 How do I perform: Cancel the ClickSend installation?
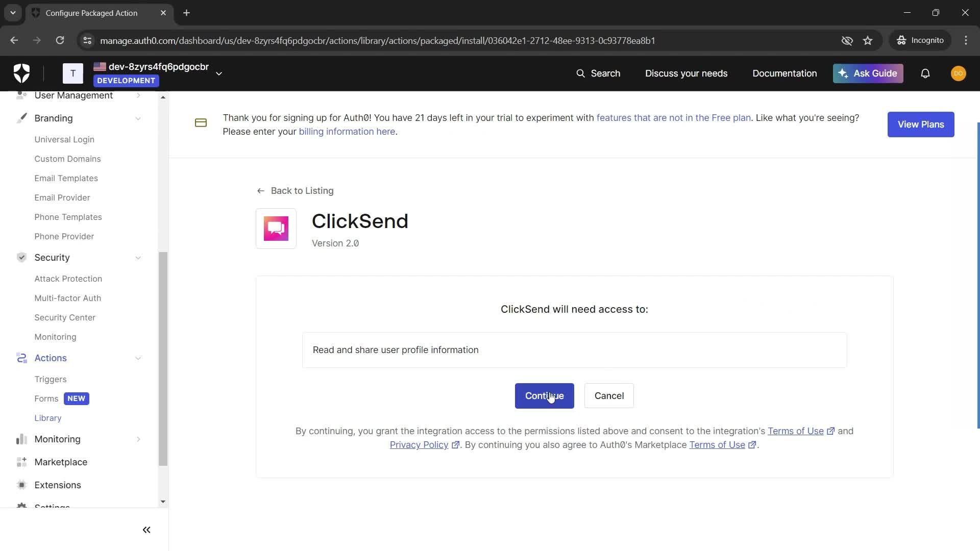click(x=609, y=396)
